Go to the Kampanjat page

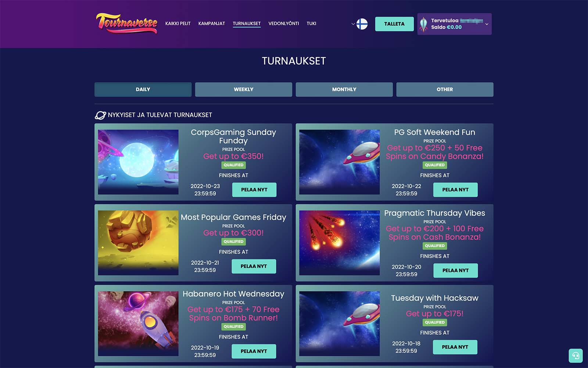(x=212, y=24)
